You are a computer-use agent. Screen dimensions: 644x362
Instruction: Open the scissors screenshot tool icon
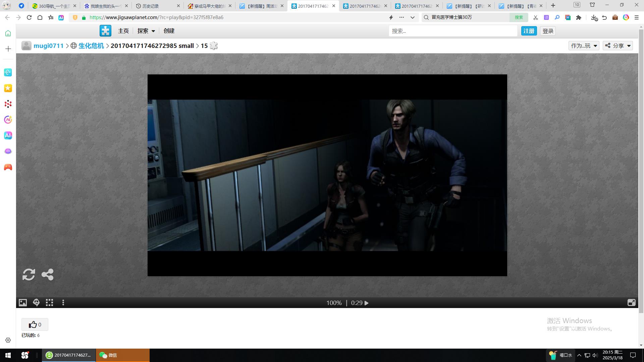[536, 17]
